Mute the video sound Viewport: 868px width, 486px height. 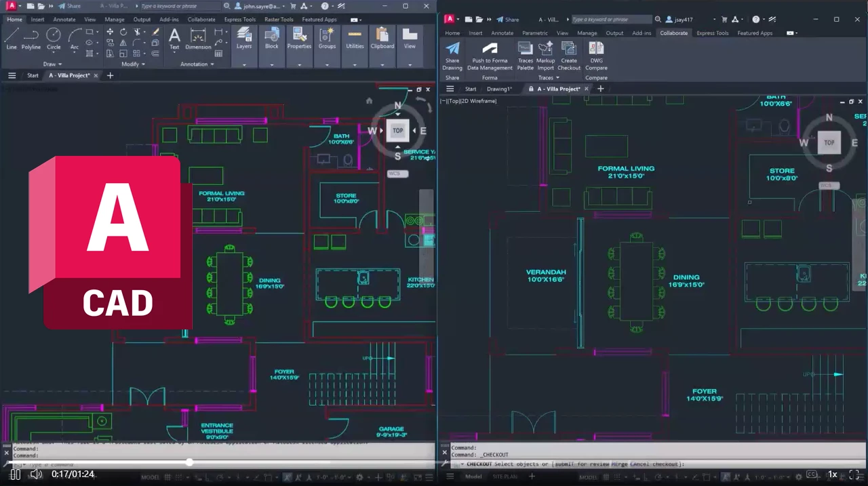click(36, 474)
